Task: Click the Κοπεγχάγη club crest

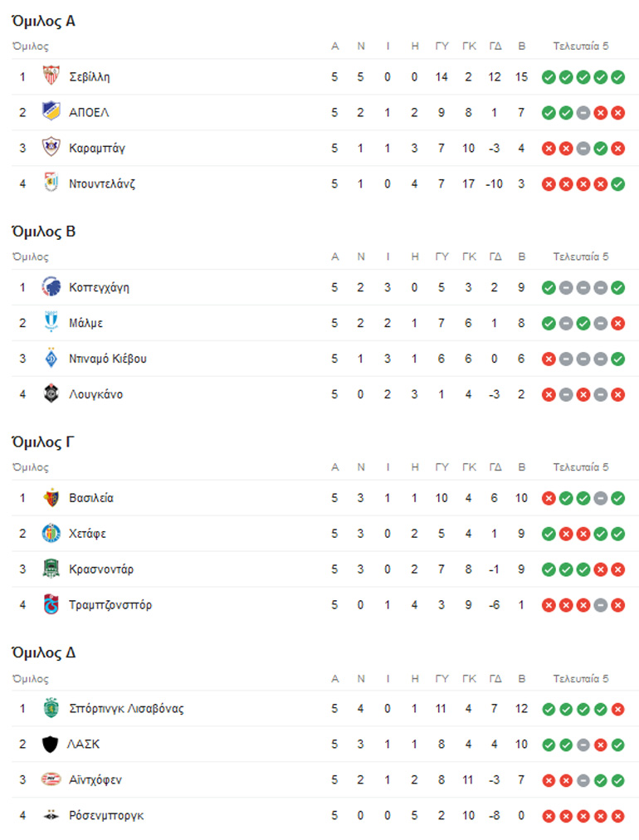Action: pos(51,288)
